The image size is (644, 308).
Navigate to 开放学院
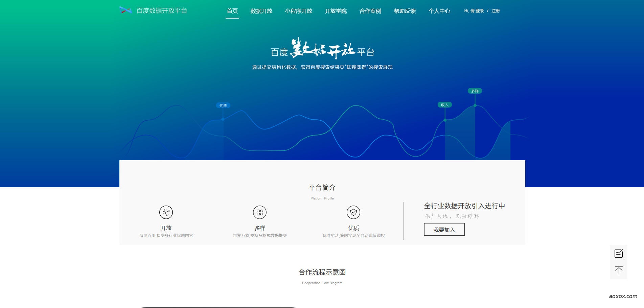337,11
